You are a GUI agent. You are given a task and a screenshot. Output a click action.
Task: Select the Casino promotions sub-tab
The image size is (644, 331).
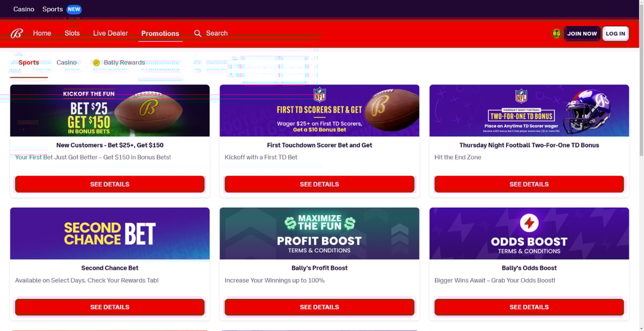point(67,63)
